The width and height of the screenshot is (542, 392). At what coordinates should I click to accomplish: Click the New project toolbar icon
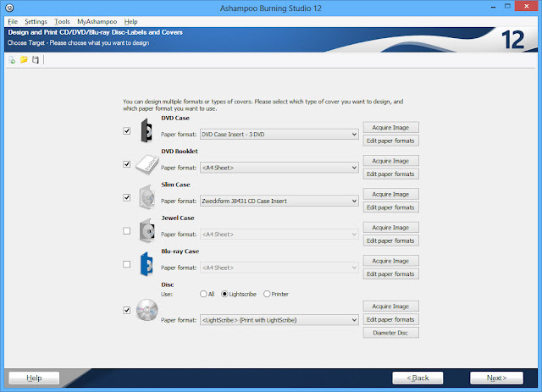12,60
